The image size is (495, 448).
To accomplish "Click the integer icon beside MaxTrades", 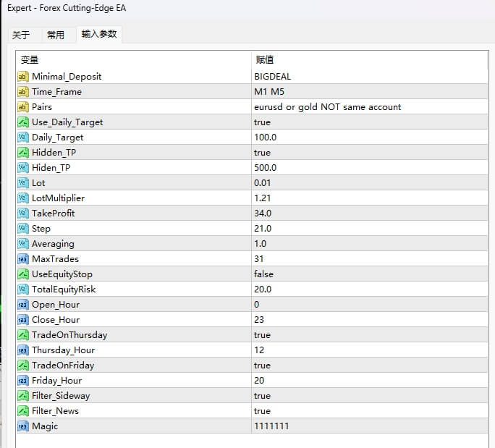I will point(22,259).
